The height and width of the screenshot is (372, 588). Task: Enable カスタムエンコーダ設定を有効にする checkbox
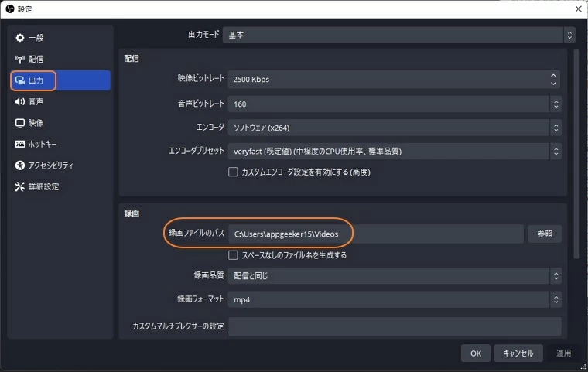click(x=233, y=172)
